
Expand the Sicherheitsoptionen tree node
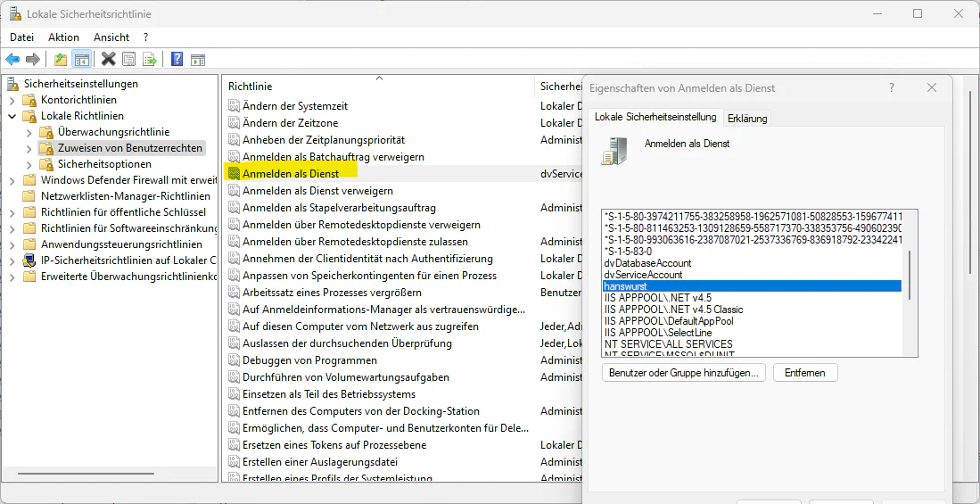[x=29, y=164]
